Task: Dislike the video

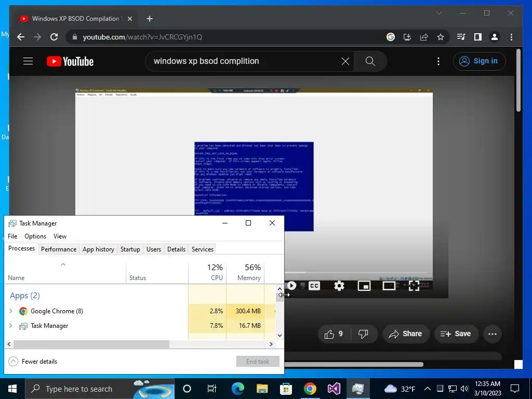Action: coord(363,334)
